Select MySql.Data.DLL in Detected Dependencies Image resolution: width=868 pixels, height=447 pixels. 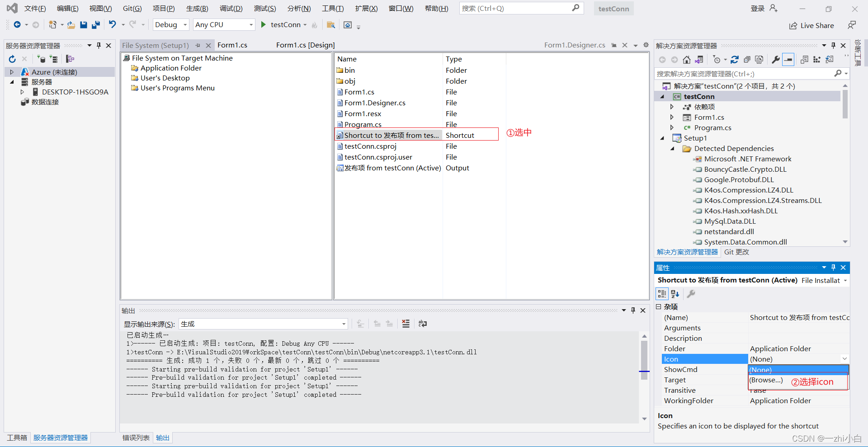[730, 221]
